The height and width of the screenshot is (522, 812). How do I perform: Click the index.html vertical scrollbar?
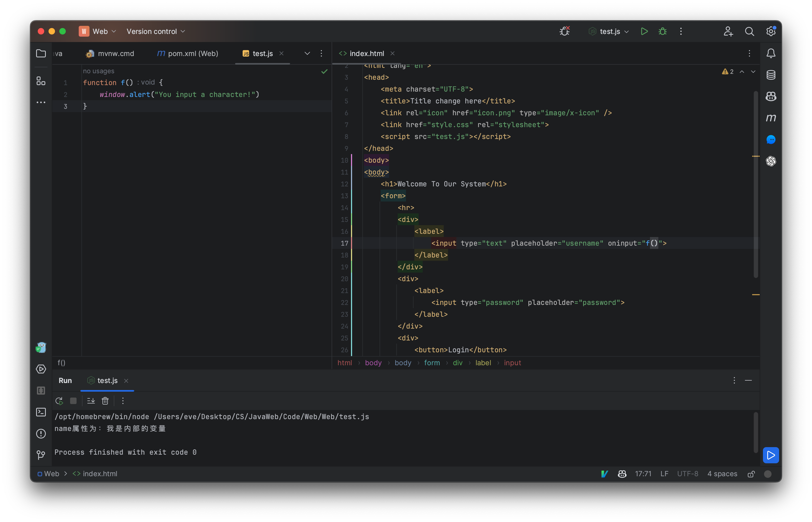pos(755,185)
